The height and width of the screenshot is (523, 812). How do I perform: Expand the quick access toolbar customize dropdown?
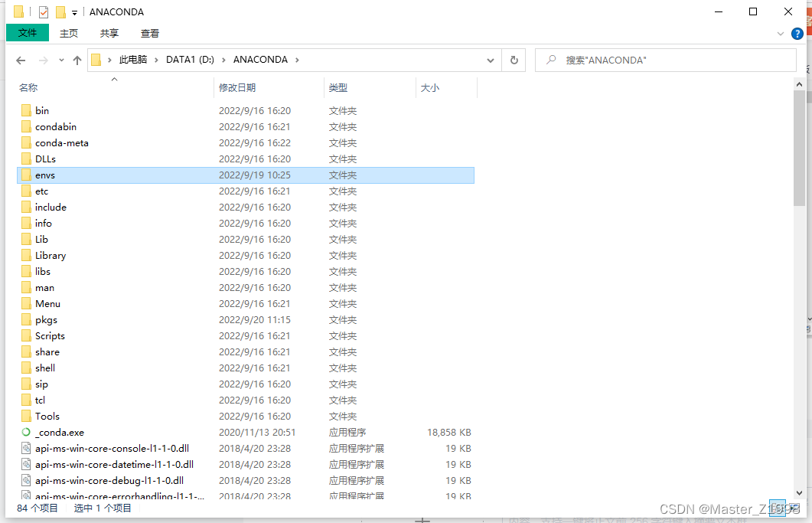pyautogui.click(x=73, y=11)
